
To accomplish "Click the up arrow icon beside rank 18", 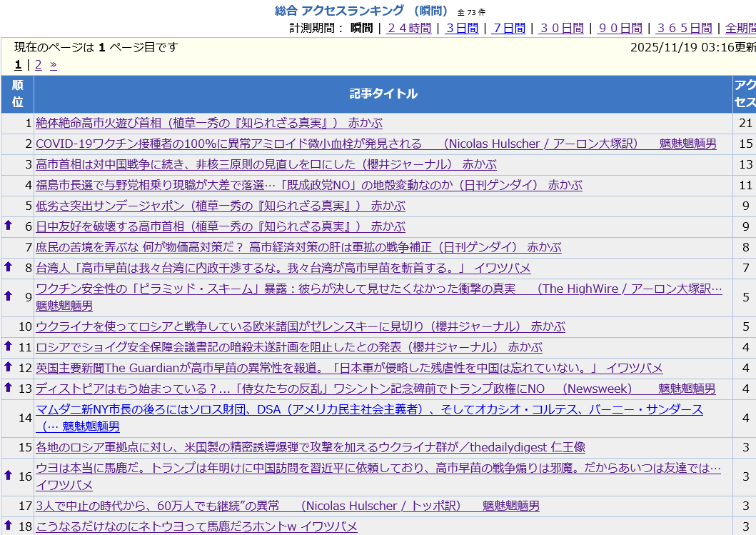I will click(x=9, y=526).
